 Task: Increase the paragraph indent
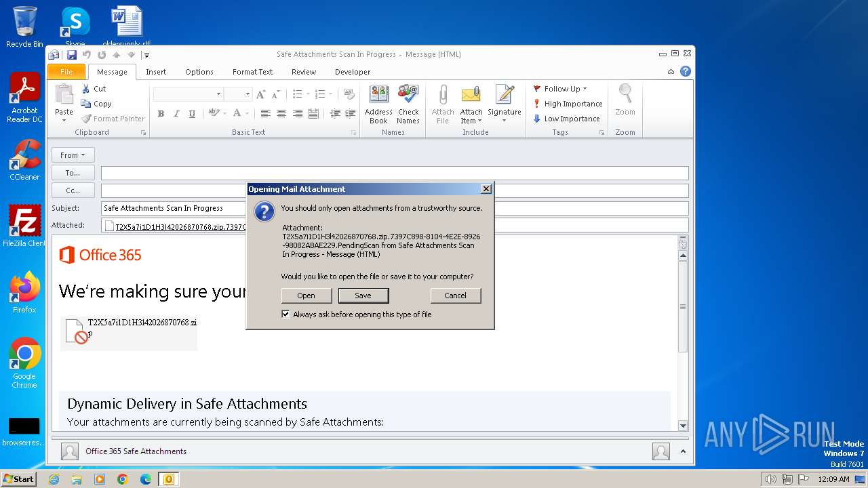(x=350, y=114)
